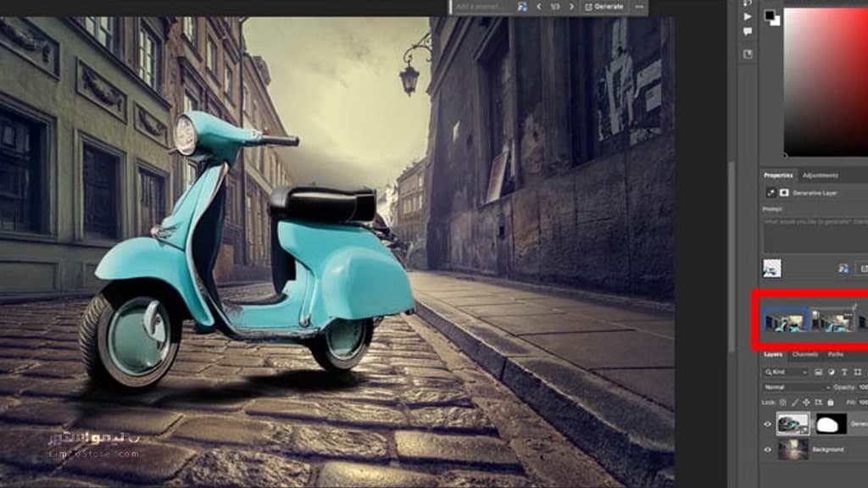
Task: Go to next generative variation
Action: [571, 7]
